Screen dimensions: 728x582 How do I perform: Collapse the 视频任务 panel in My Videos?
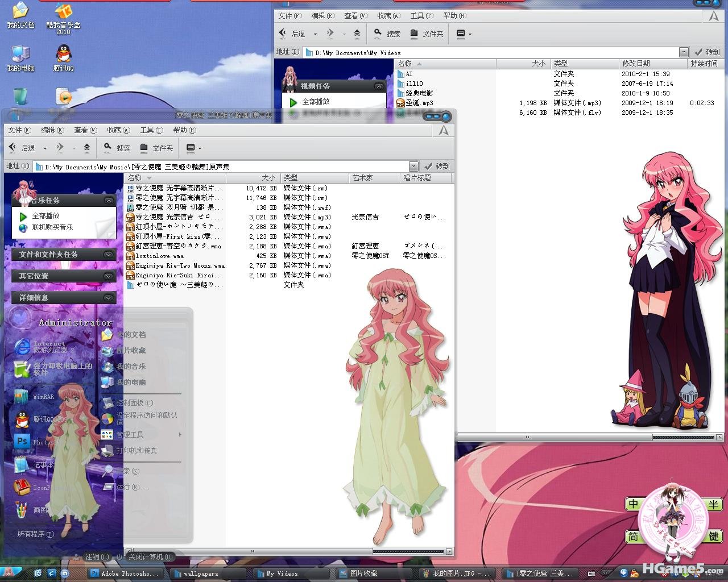pyautogui.click(x=379, y=86)
